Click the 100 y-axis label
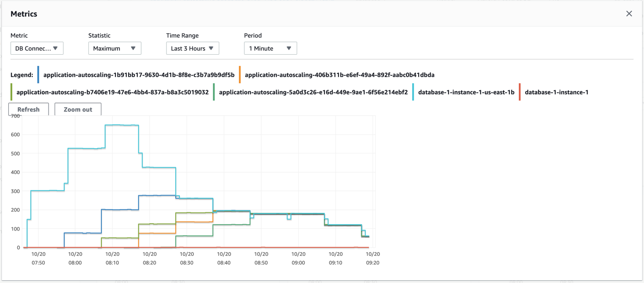Image resolution: width=644 pixels, height=283 pixels. click(15, 229)
